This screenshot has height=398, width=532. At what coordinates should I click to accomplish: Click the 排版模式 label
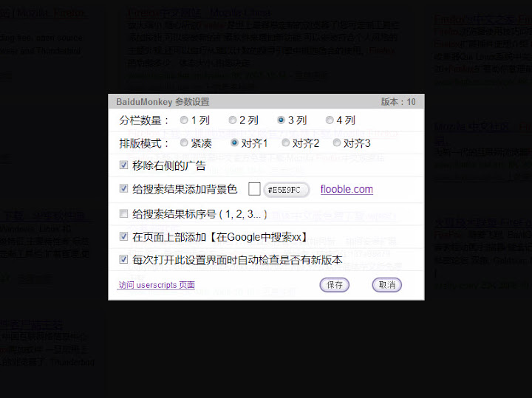pos(144,143)
